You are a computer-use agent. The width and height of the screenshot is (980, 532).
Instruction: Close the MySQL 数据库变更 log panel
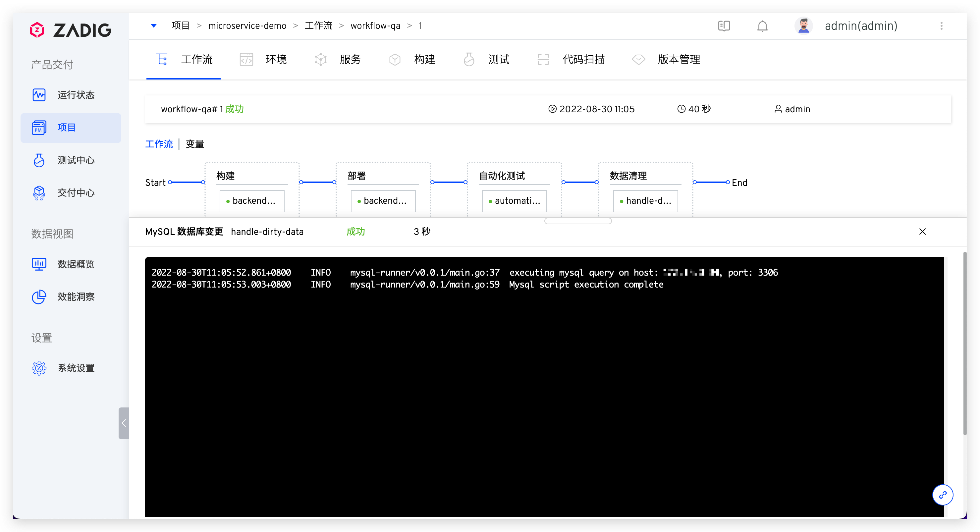click(x=922, y=232)
